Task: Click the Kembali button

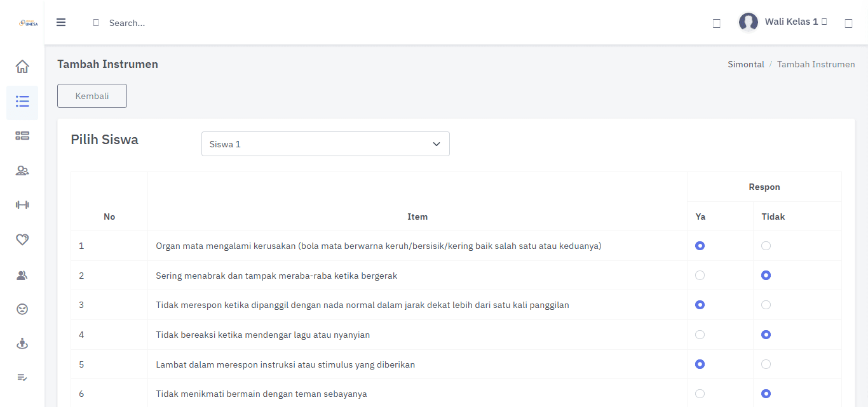Action: point(92,96)
